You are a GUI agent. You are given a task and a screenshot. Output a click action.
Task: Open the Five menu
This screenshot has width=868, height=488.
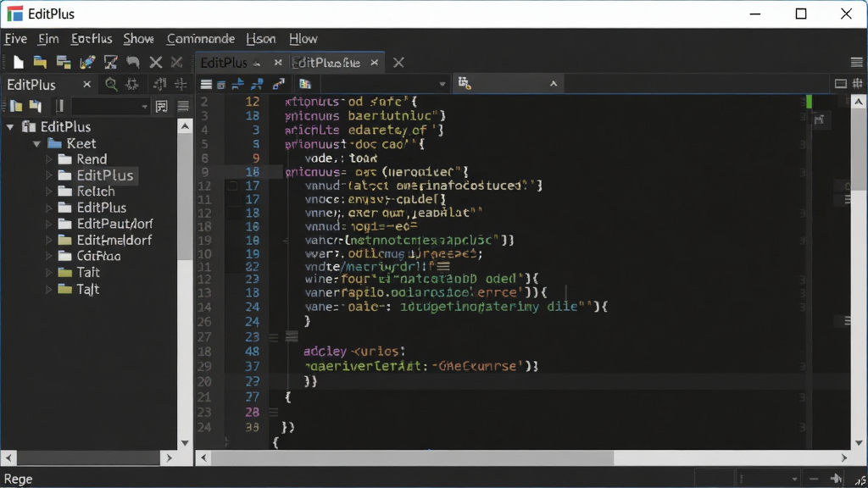click(x=15, y=39)
